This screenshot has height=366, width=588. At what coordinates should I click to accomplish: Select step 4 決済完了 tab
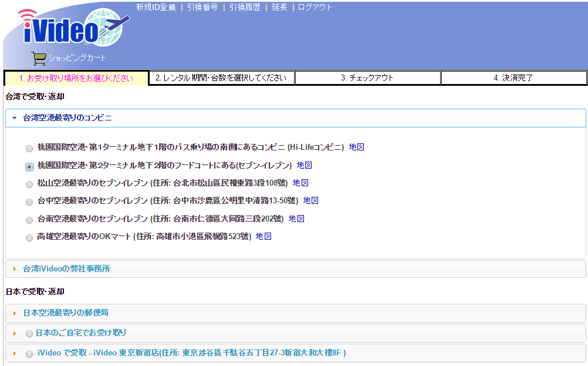click(513, 78)
